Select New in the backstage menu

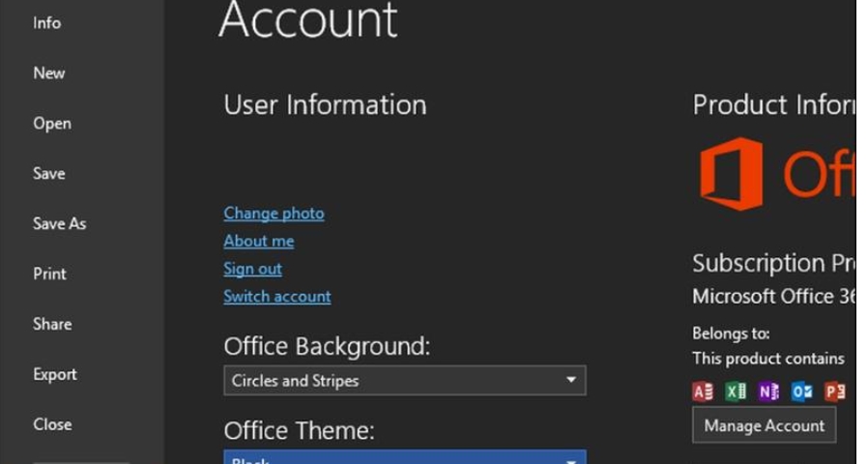tap(48, 73)
